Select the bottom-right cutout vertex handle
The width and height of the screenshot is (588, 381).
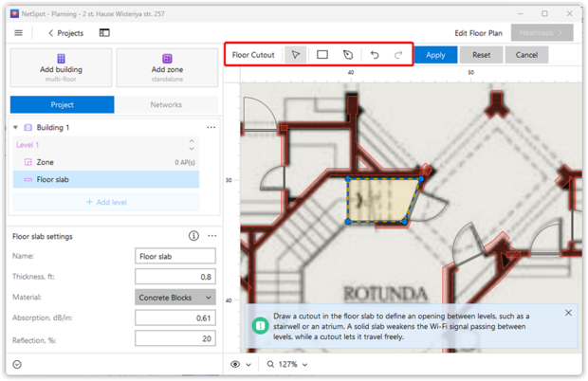click(x=405, y=222)
